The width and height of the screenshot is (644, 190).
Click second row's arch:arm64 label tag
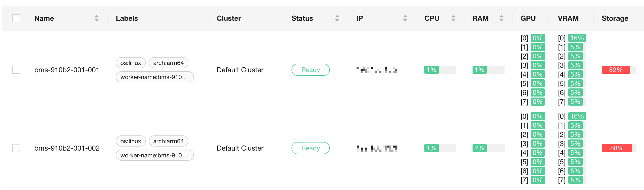168,141
